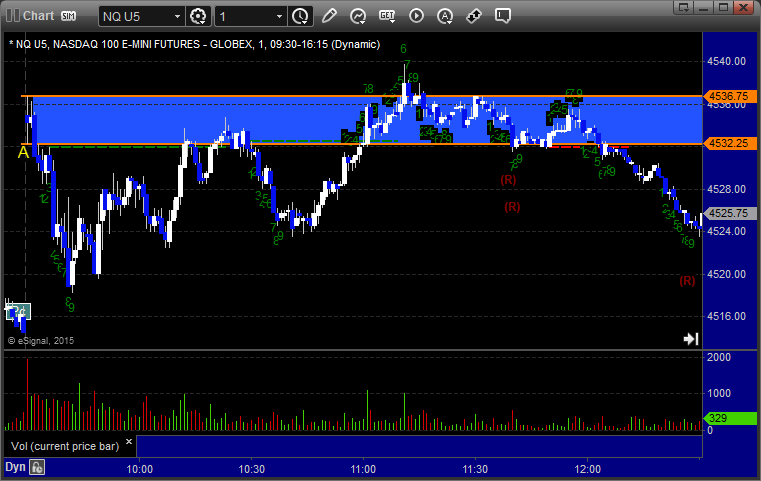Click the chart title NQ U5 NASDAQ text
The width and height of the screenshot is (761, 481).
[195, 44]
